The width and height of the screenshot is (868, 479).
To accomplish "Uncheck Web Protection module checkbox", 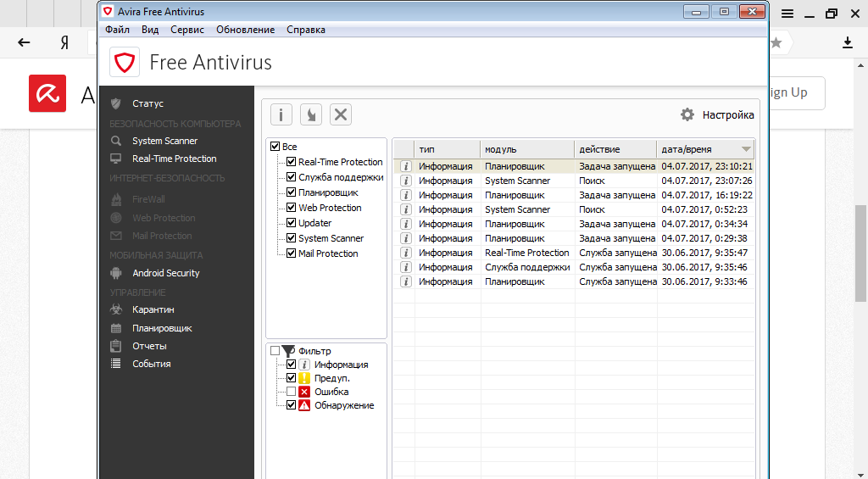I will (x=292, y=208).
